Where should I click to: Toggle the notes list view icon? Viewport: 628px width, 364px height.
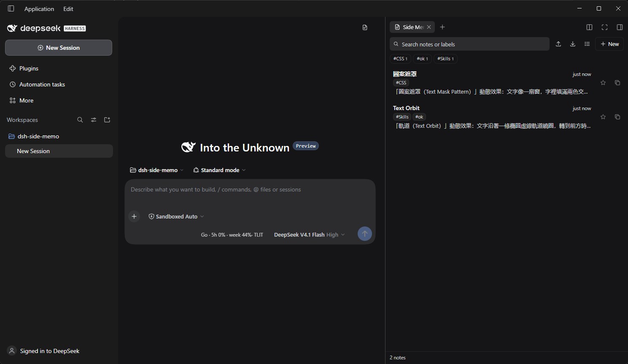click(587, 44)
